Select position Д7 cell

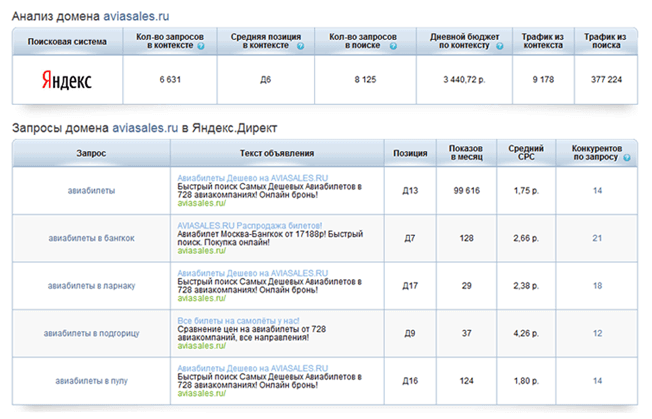[410, 238]
